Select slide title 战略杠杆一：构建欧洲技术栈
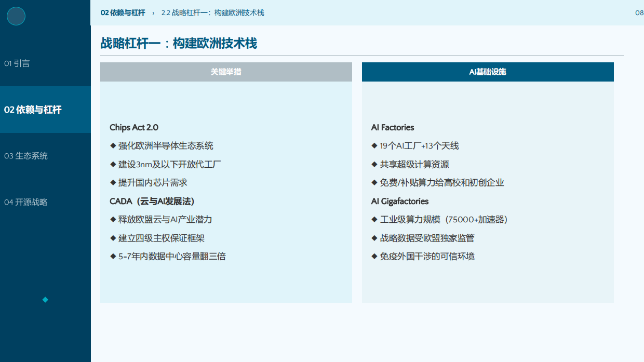The height and width of the screenshot is (362, 644). 179,43
